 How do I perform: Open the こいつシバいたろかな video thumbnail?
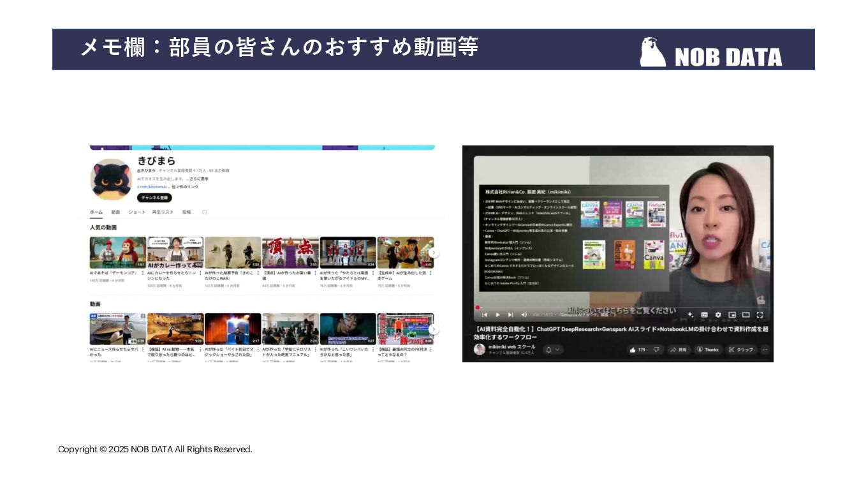click(x=348, y=329)
